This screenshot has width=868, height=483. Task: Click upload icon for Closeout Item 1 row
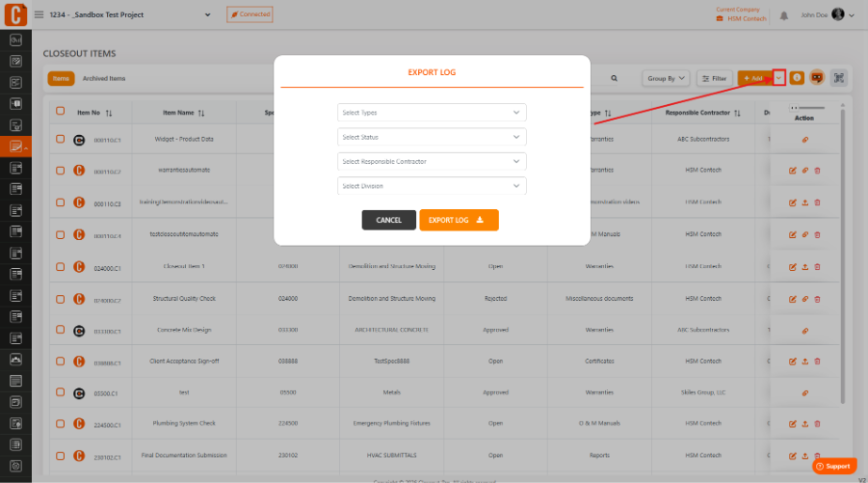(804, 267)
